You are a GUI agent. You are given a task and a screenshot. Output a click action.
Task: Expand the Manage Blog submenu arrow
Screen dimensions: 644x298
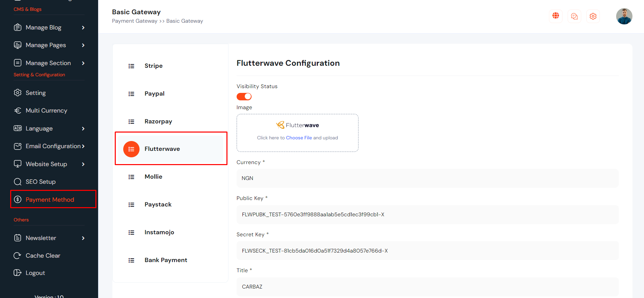(x=83, y=27)
